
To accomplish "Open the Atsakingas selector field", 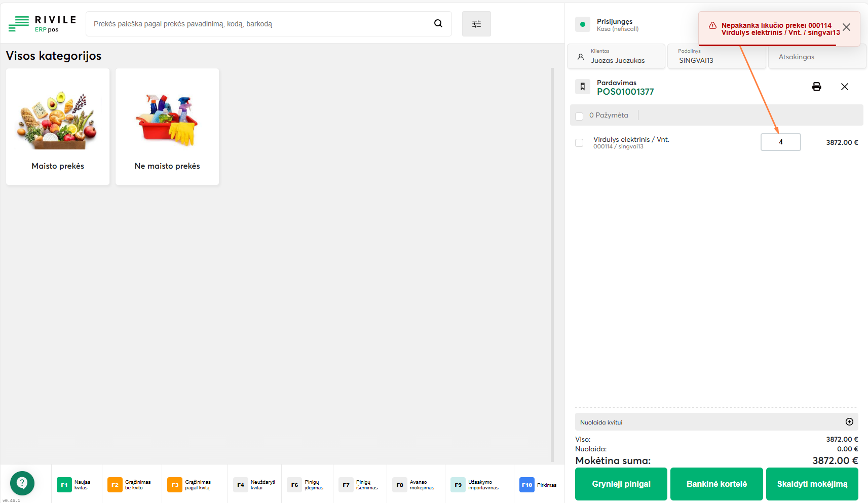I will point(816,57).
